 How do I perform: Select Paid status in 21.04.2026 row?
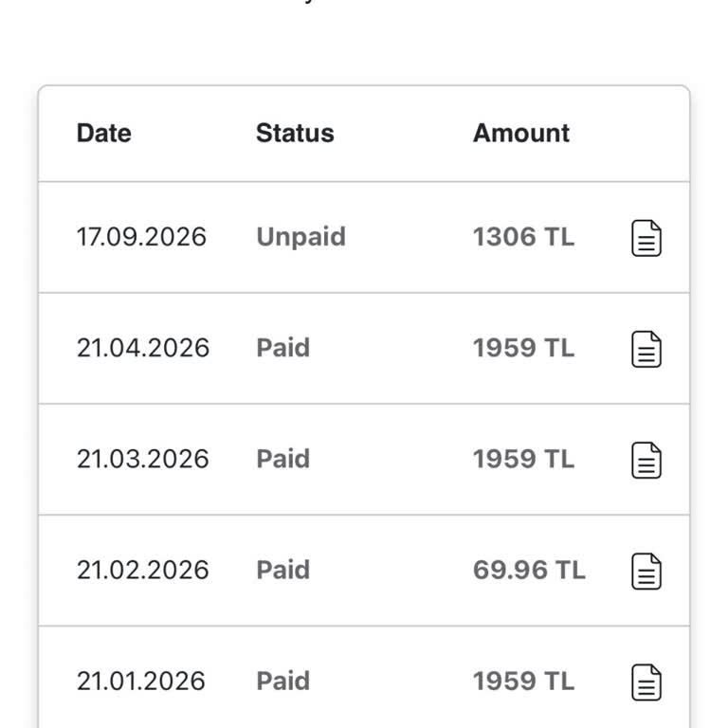pos(282,348)
